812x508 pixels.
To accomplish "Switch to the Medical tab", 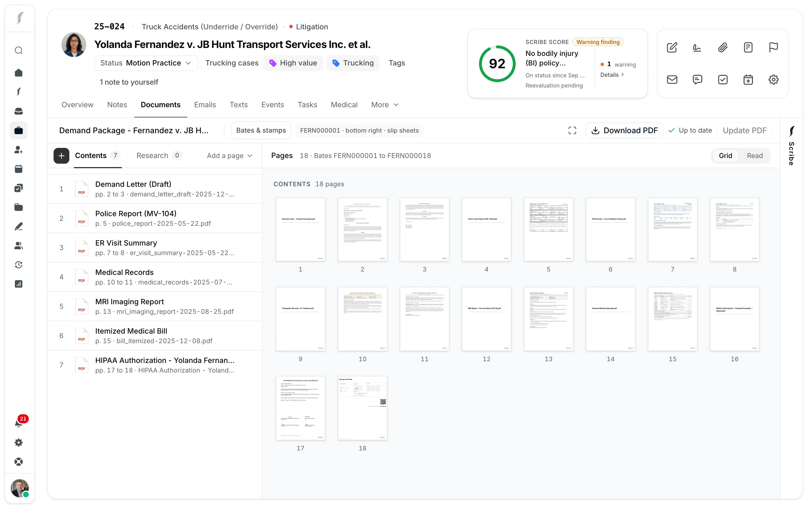I will click(344, 105).
